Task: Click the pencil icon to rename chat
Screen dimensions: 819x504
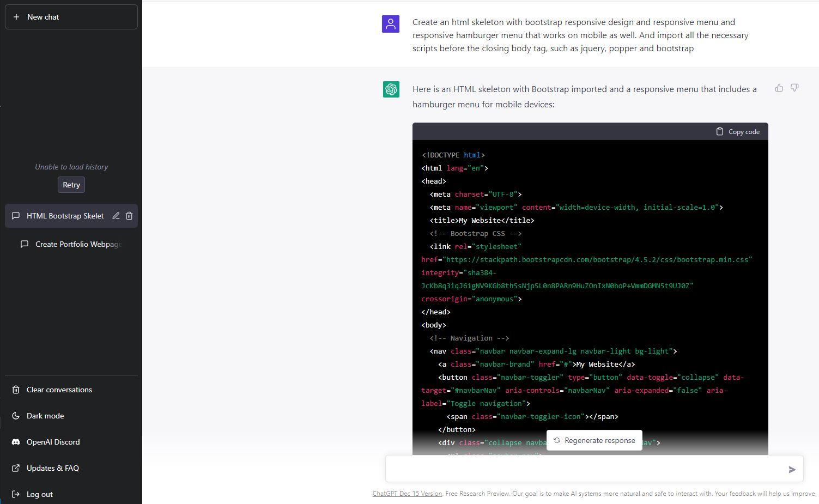Action: pos(116,216)
